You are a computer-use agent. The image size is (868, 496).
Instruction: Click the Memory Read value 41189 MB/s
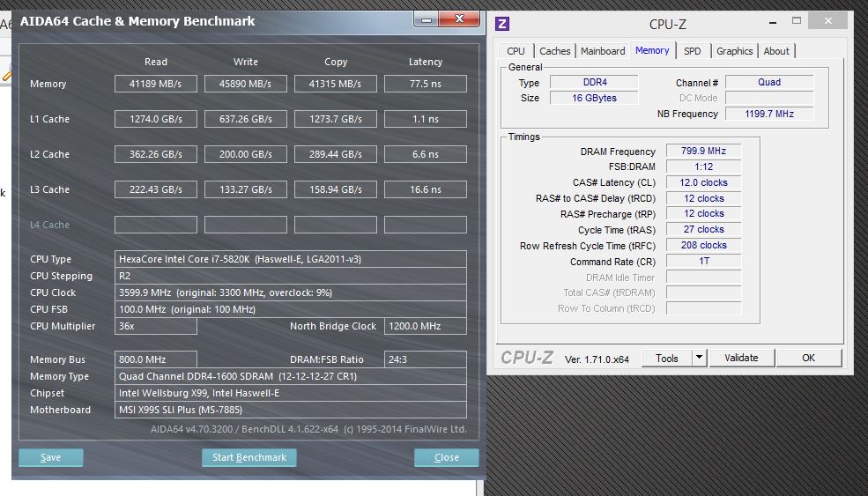pos(156,84)
